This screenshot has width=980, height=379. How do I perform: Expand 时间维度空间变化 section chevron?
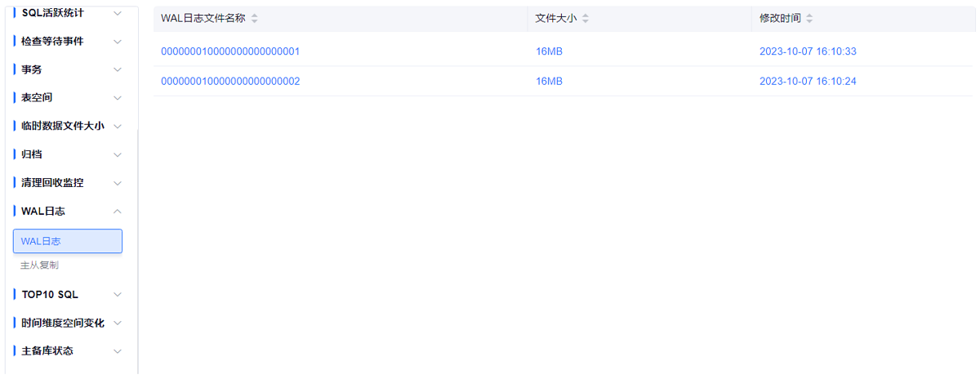(x=118, y=323)
